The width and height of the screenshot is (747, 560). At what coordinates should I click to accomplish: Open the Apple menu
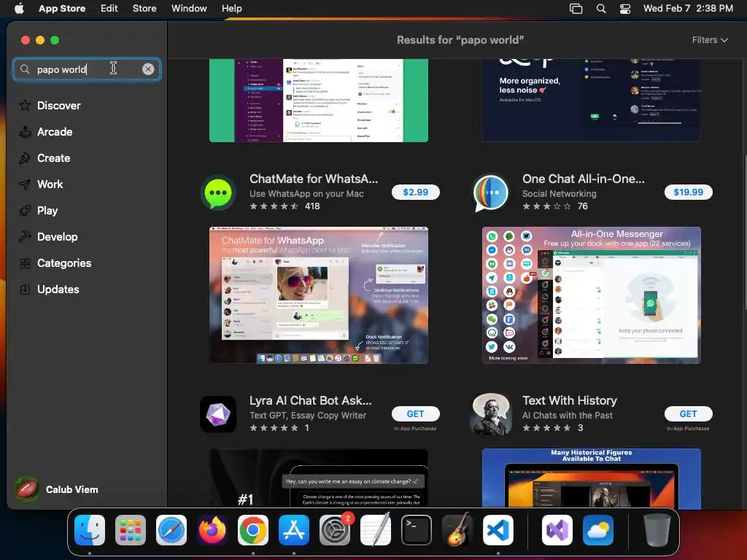point(19,8)
